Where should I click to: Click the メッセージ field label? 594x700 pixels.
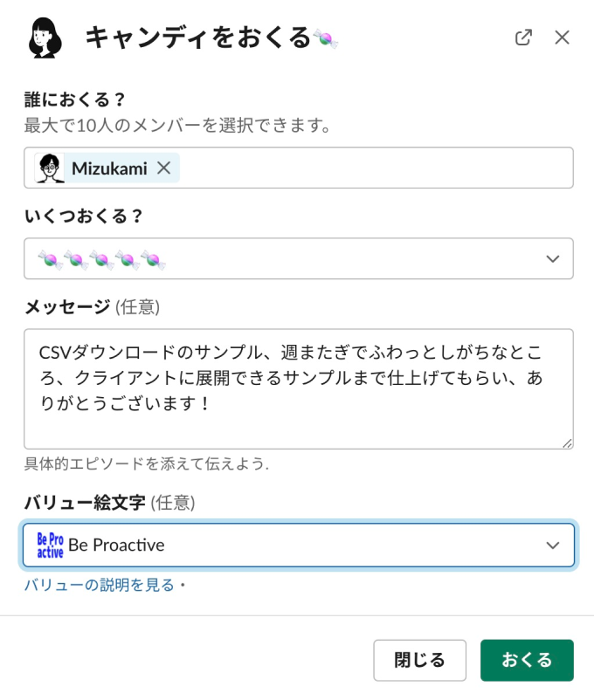point(67,306)
